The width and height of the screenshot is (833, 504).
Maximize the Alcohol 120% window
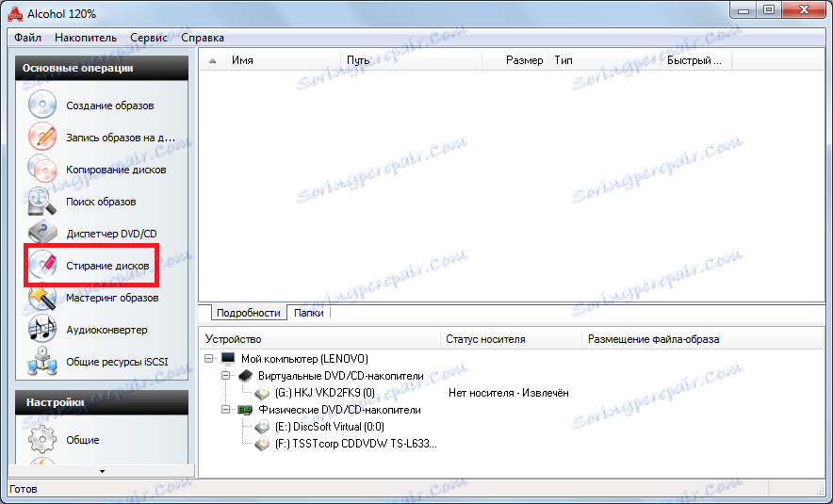[769, 10]
